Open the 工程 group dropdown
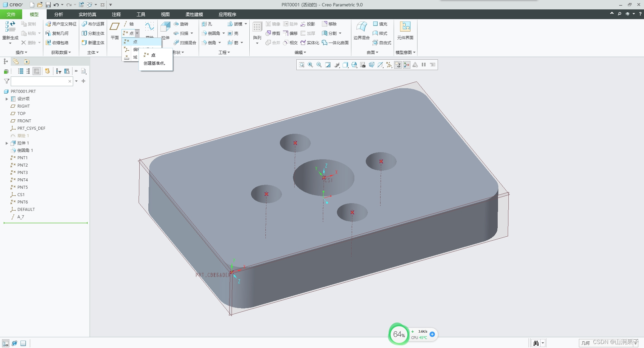The image size is (644, 348). 224,52
